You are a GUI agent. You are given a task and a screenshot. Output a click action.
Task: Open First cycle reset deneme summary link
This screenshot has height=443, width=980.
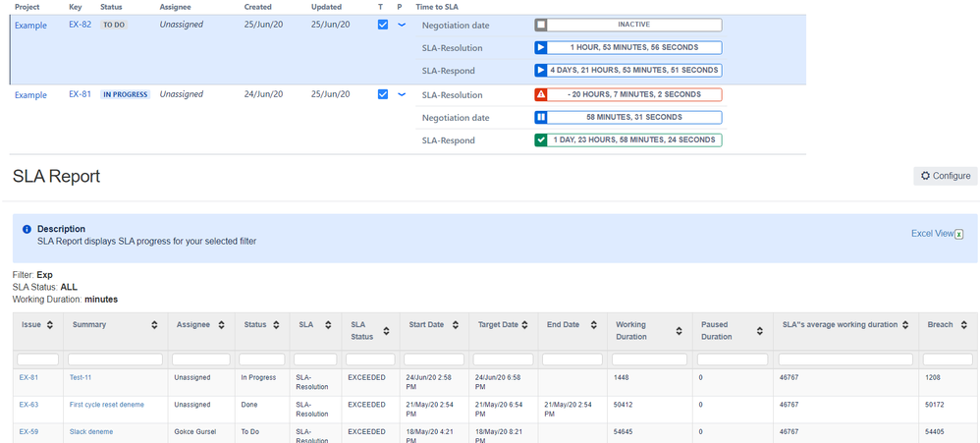coord(106,405)
